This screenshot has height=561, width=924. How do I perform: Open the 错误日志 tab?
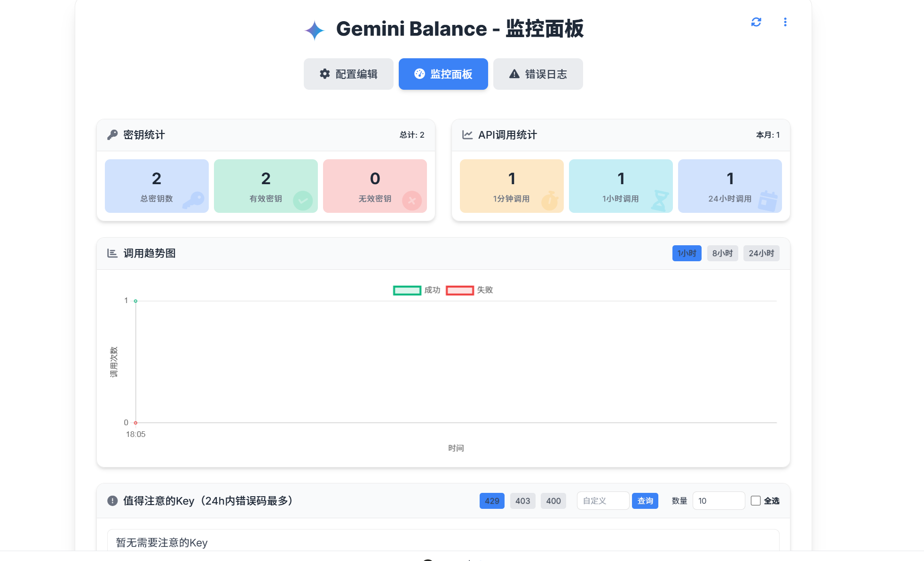[x=538, y=74]
